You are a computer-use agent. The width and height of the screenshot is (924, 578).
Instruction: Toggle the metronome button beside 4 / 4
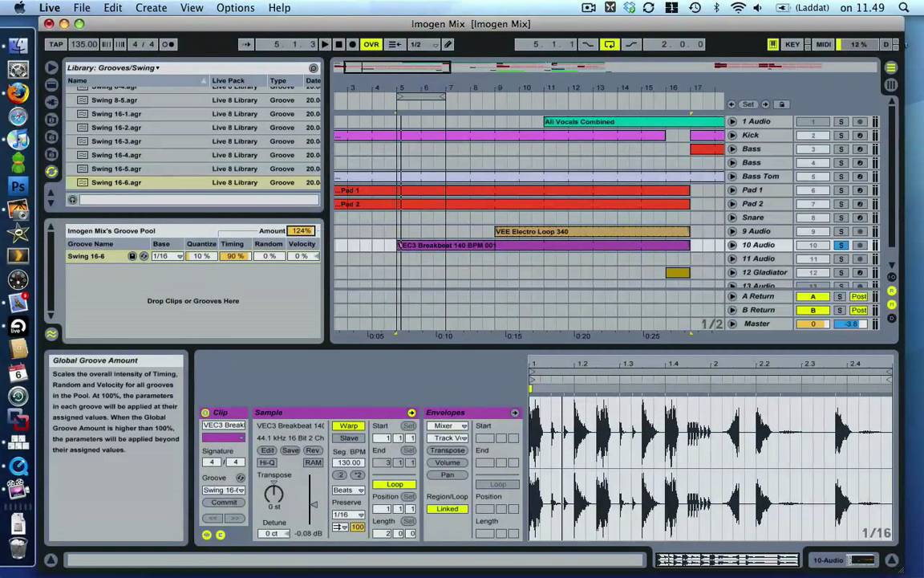tap(168, 44)
